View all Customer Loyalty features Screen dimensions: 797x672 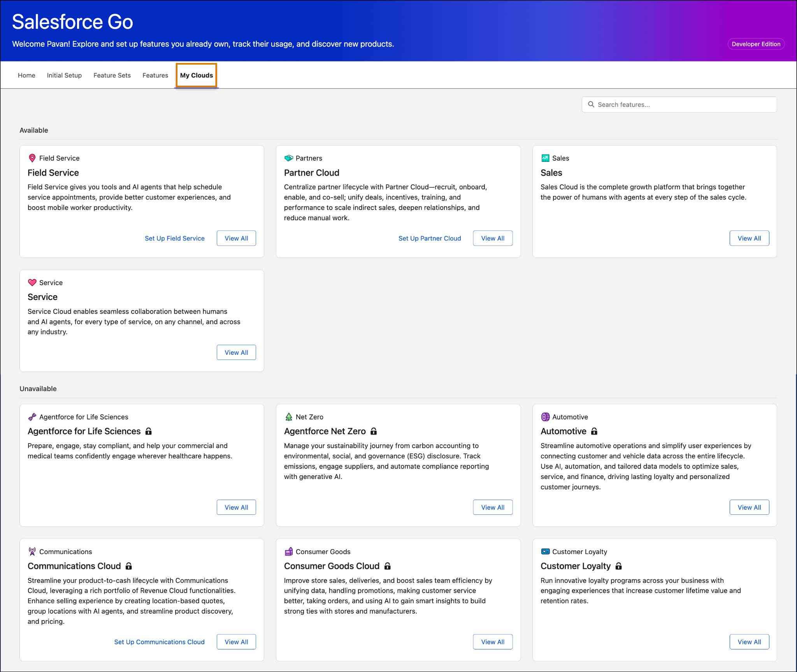click(749, 642)
